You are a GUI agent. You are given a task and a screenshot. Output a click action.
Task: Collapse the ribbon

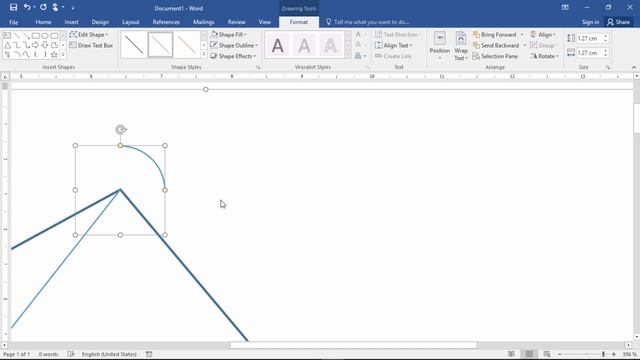pos(634,67)
